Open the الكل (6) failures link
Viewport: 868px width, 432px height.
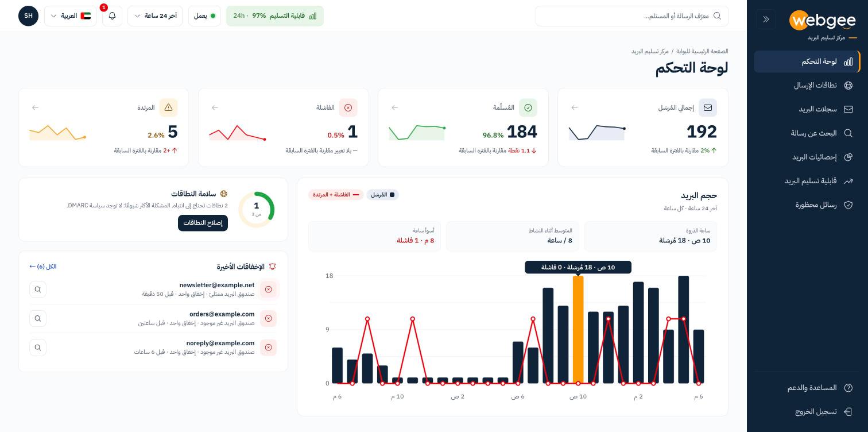click(x=43, y=267)
